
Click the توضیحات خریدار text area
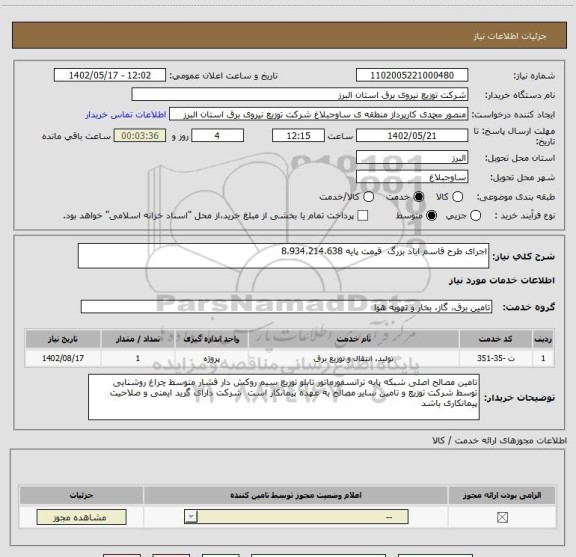click(284, 397)
